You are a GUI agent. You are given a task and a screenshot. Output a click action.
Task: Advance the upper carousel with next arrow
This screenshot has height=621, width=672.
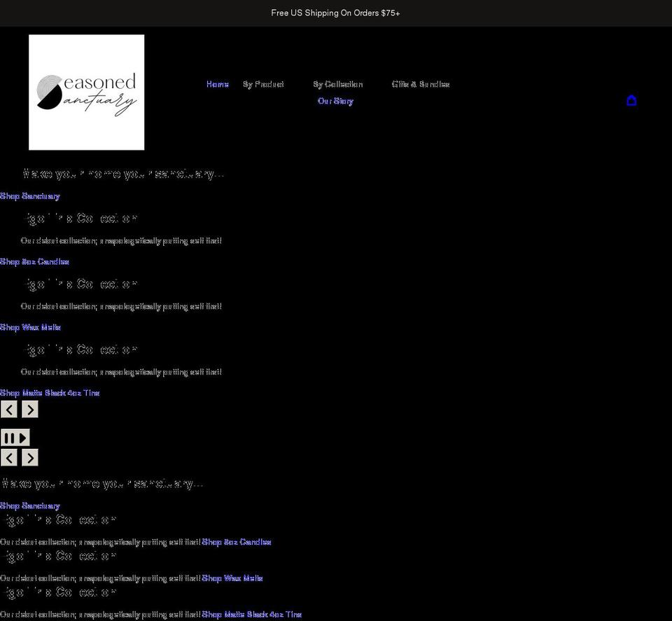pyautogui.click(x=29, y=409)
